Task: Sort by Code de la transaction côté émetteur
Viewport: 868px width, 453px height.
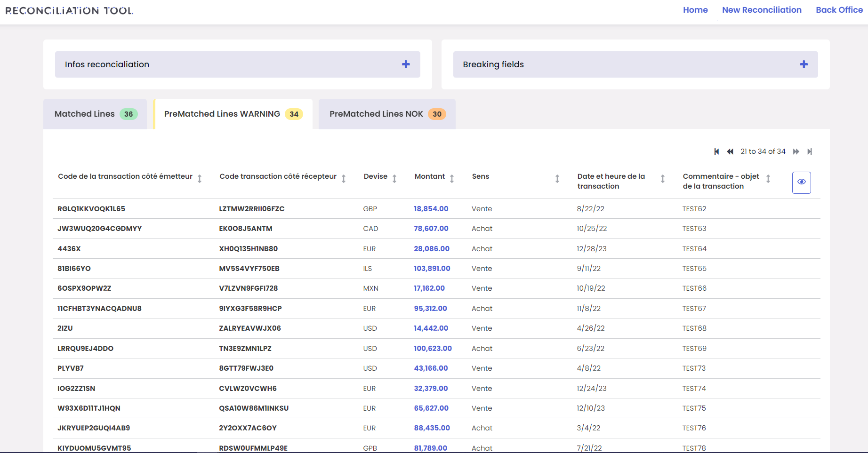Action: (x=200, y=179)
